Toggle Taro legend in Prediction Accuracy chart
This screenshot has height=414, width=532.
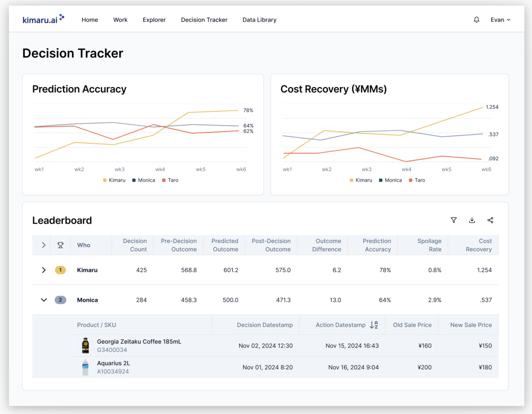click(170, 180)
